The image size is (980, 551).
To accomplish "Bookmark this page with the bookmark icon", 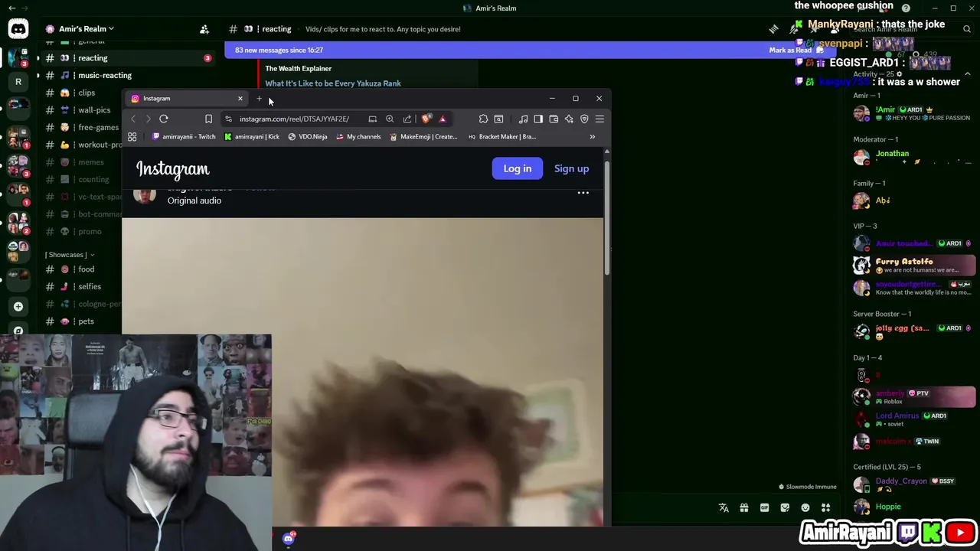I will click(x=208, y=119).
